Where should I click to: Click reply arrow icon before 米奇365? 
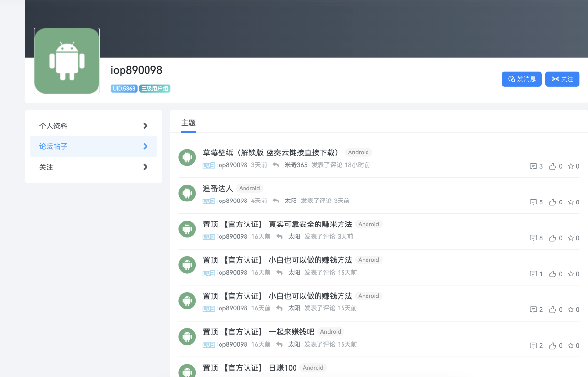[276, 165]
